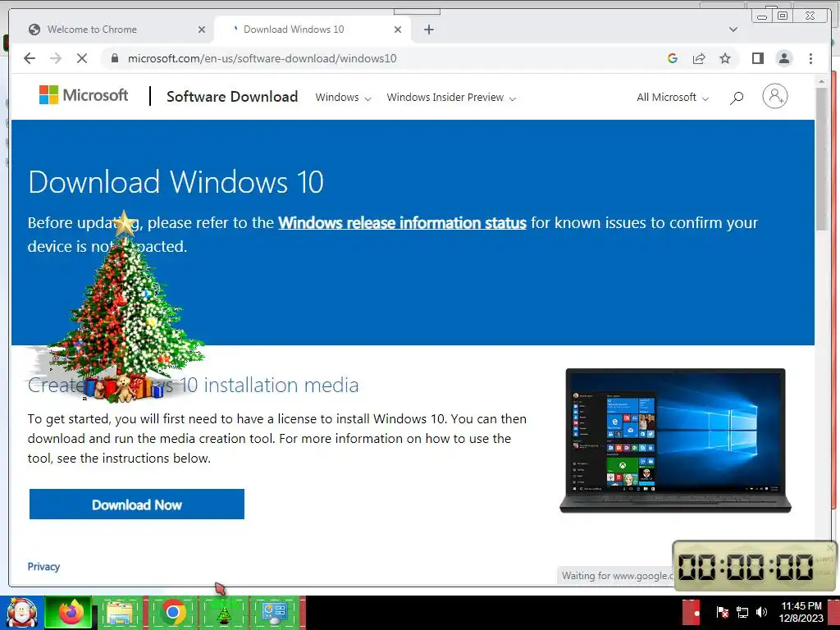Open Chrome's side panel icon
The image size is (840, 630).
(757, 58)
